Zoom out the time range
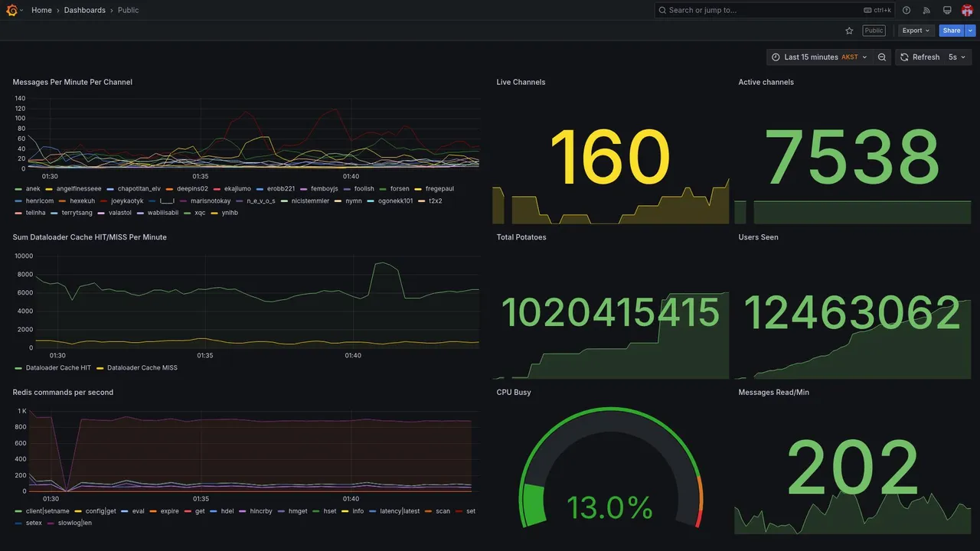Screen dimensions: 980x551 pos(882,57)
